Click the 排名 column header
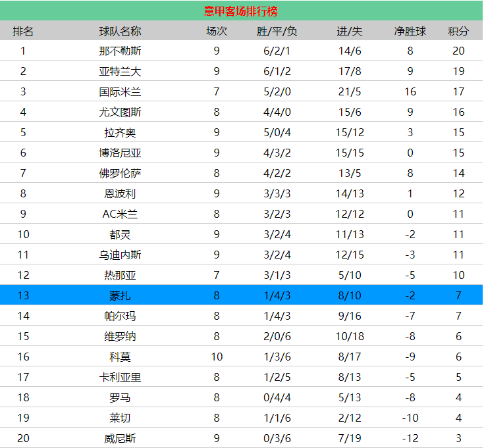The image size is (484, 448). point(23,31)
